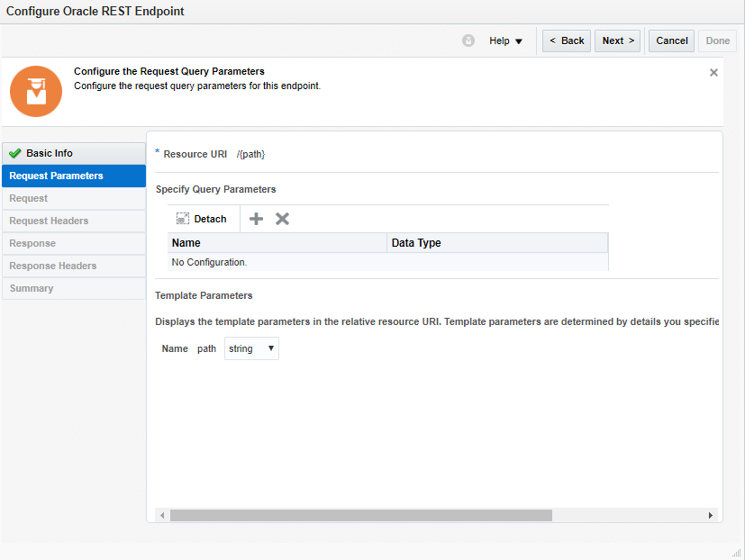The image size is (745, 560).
Task: Click the horizontal scrollbar thumb
Action: coord(361,515)
